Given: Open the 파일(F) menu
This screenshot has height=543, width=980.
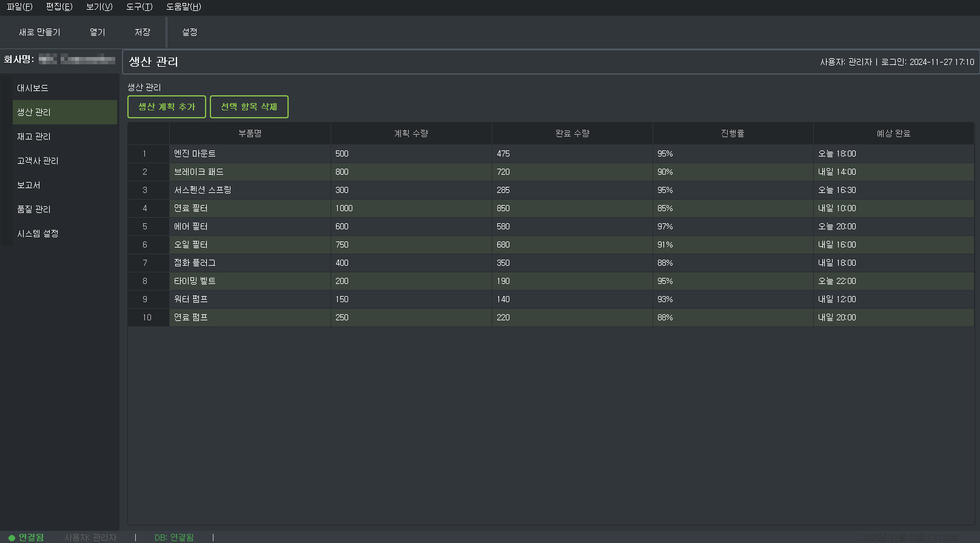Looking at the screenshot, I should (19, 7).
